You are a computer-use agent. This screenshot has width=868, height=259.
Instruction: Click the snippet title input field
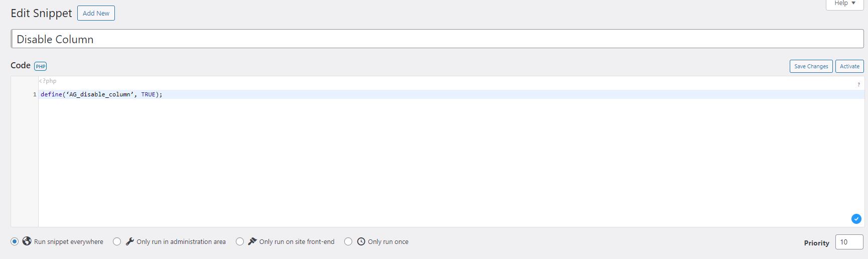[x=437, y=39]
